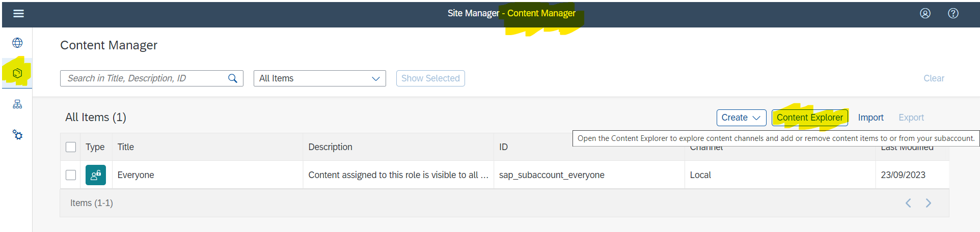Click the Everyone role type icon

pyautogui.click(x=96, y=175)
